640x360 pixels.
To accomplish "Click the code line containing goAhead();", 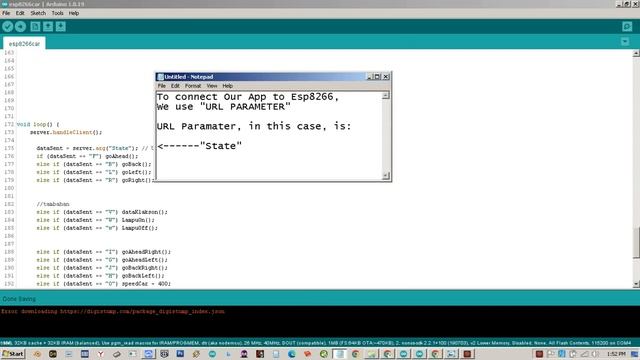I will (x=87, y=156).
